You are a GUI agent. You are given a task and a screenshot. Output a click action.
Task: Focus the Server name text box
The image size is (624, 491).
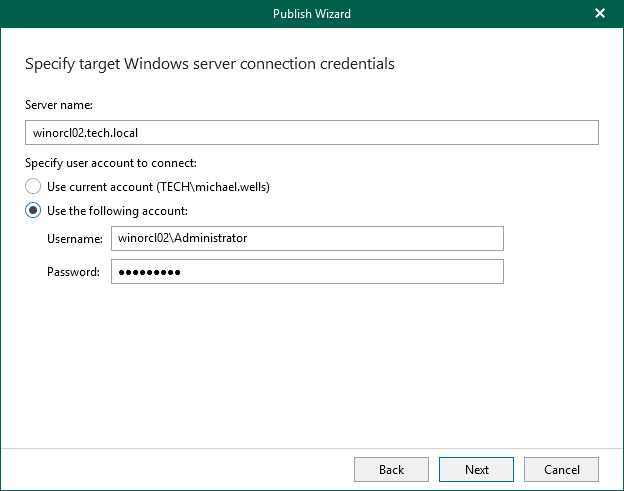[311, 133]
